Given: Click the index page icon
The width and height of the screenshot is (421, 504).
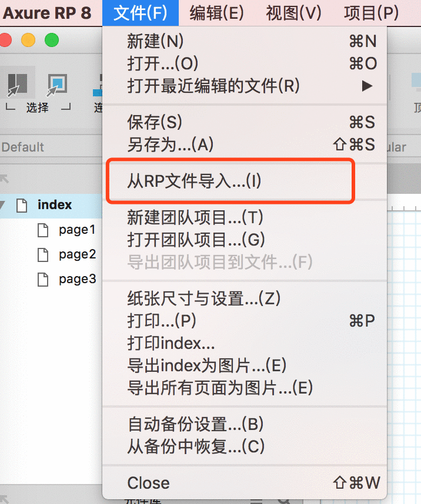Looking at the screenshot, I should (22, 206).
